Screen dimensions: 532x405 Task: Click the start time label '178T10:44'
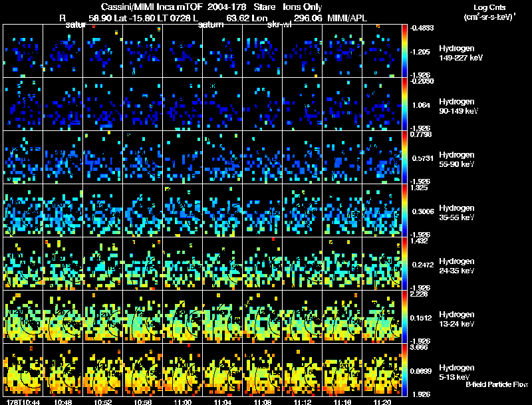(23, 402)
